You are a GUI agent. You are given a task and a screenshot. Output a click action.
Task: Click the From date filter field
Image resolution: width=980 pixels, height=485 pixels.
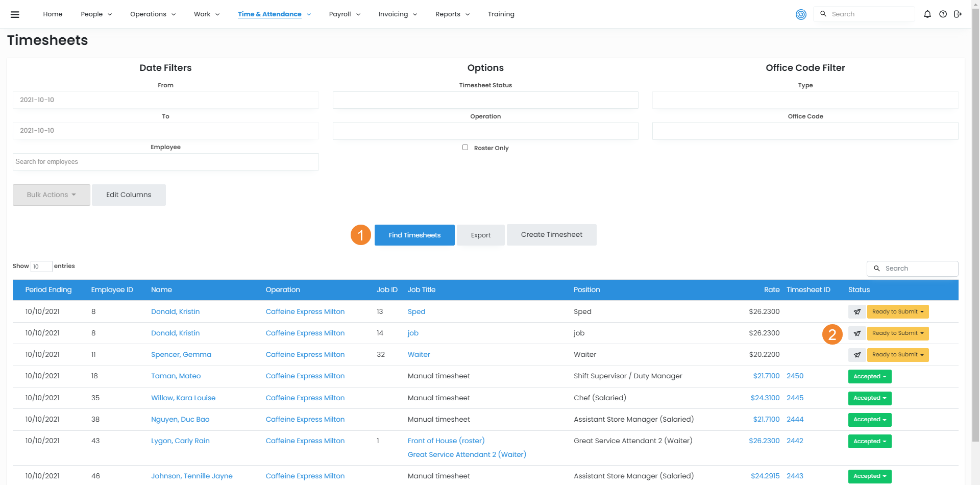[x=165, y=100]
